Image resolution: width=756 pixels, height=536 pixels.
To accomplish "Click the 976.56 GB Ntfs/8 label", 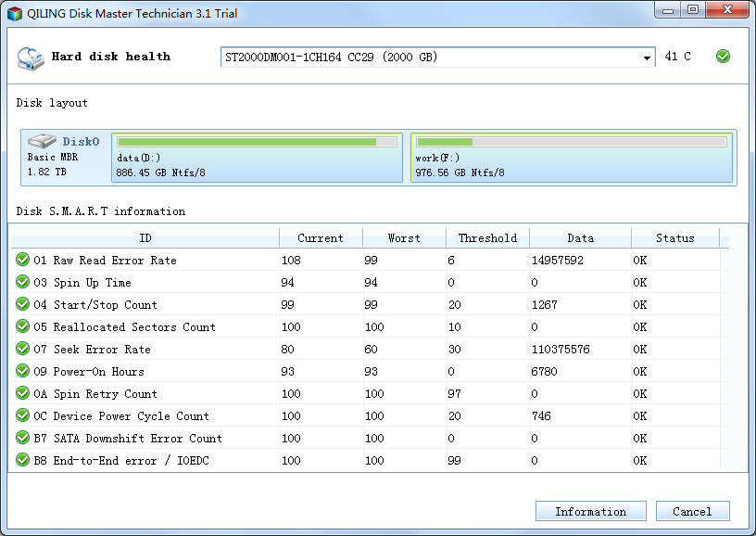I will [x=460, y=172].
